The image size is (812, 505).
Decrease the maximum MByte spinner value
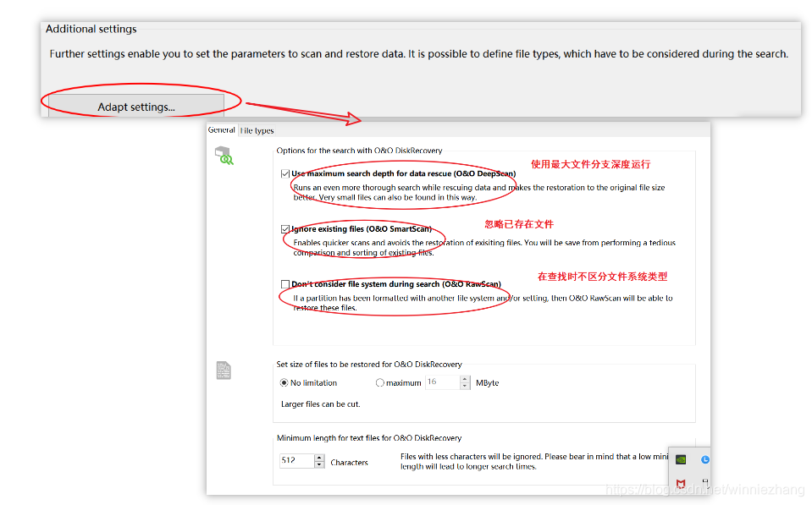click(x=465, y=386)
